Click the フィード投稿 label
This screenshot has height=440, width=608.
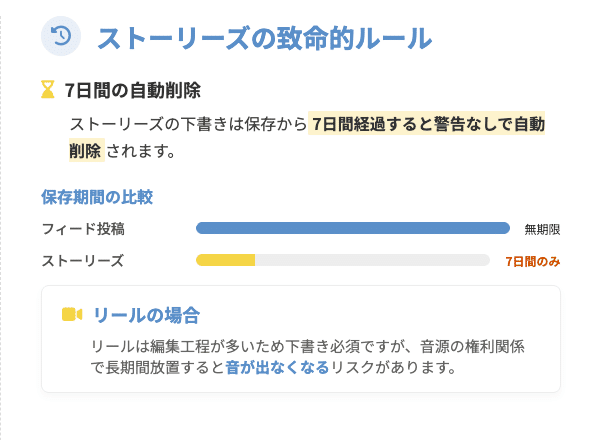click(83, 228)
